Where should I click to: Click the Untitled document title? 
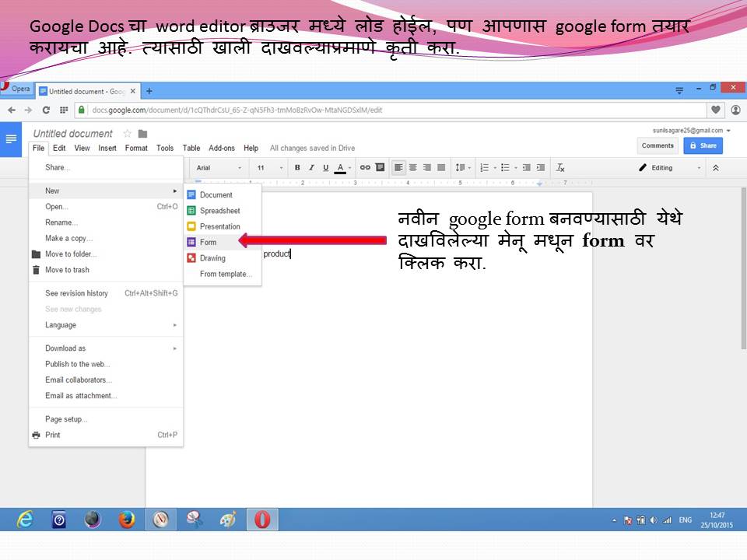pyautogui.click(x=73, y=134)
